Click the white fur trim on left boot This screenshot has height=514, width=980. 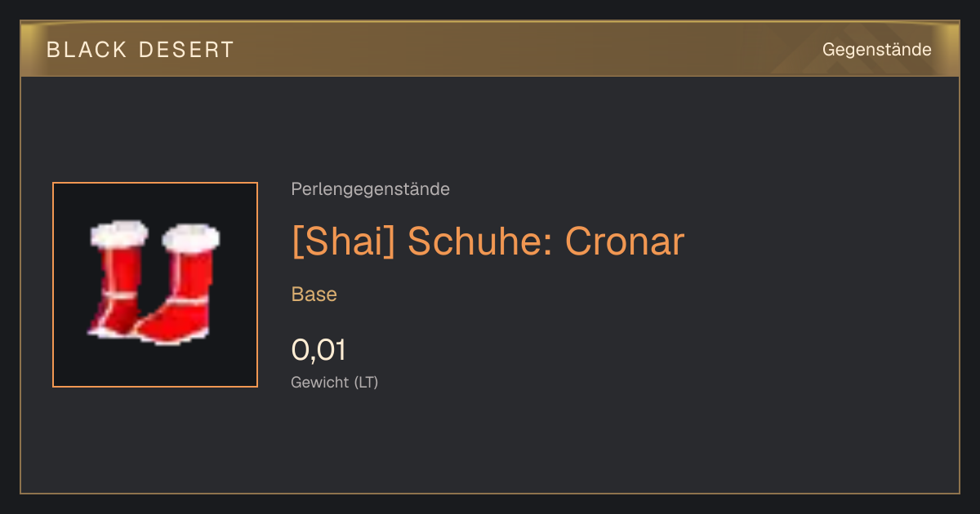120,234
